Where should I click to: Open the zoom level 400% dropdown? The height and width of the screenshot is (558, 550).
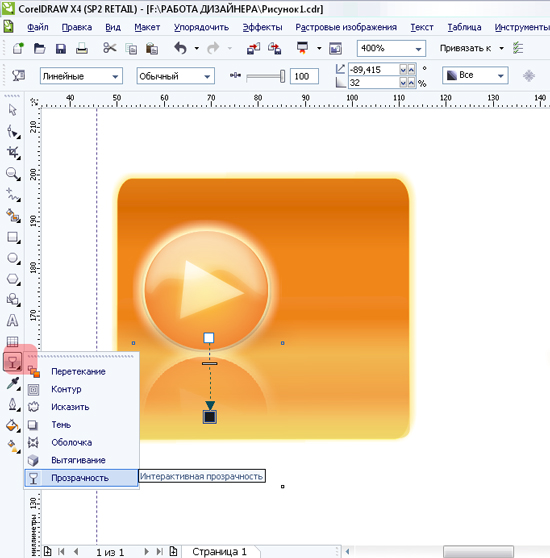tap(419, 49)
